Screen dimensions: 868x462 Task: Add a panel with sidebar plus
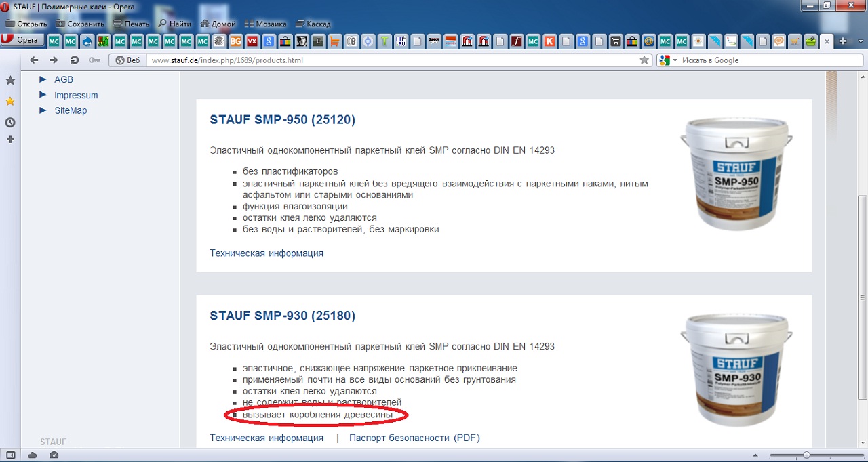[x=10, y=140]
